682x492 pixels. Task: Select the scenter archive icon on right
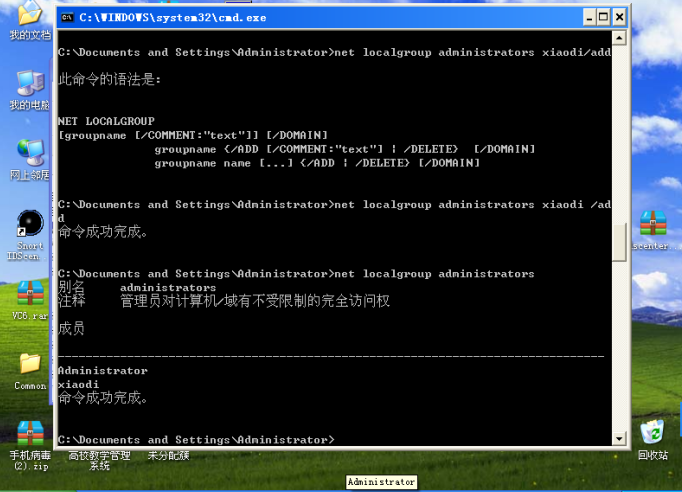point(653,223)
